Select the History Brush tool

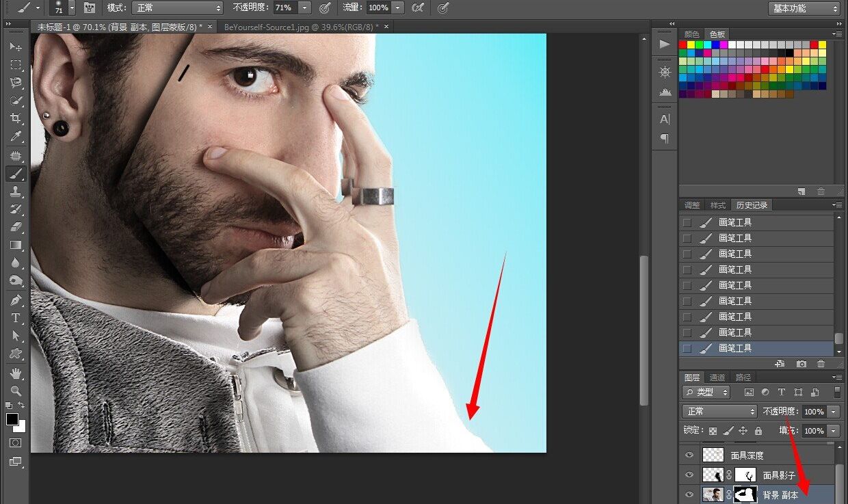click(x=16, y=209)
